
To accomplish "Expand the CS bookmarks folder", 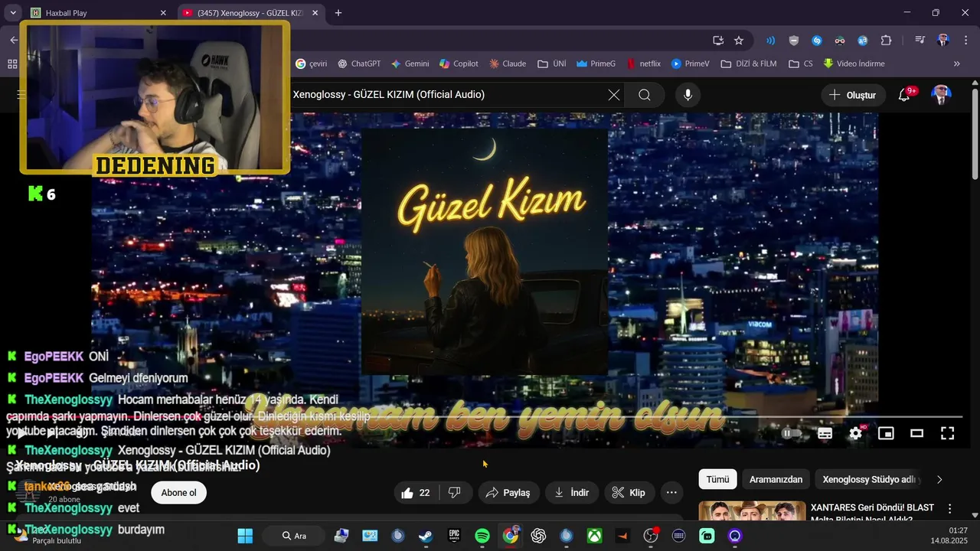I will 801,64.
